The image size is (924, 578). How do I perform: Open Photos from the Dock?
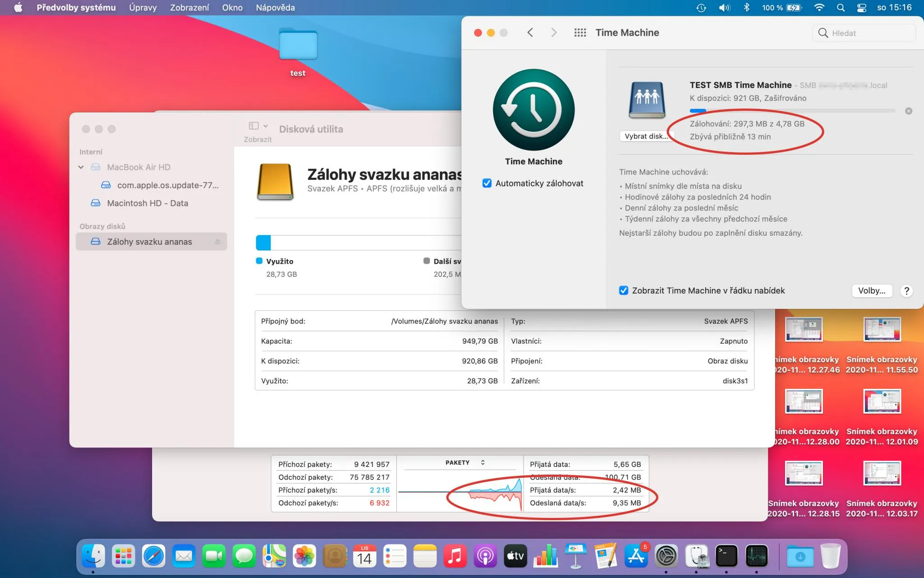coord(305,556)
